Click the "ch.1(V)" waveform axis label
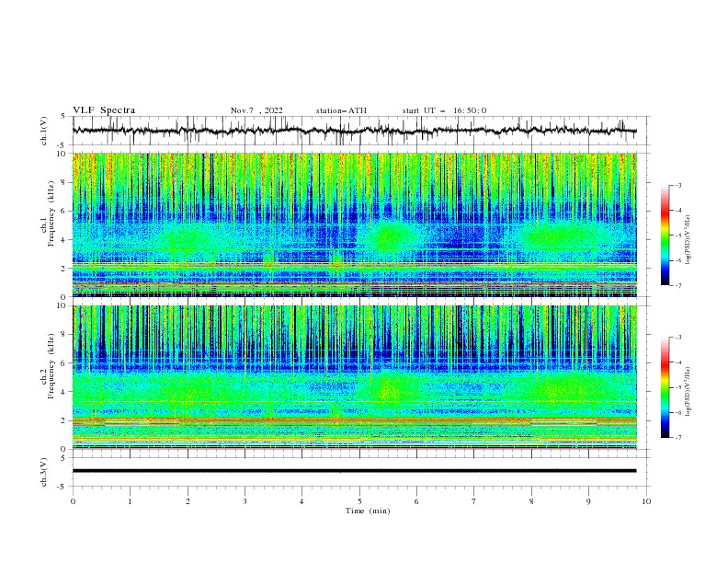728x563 pixels. pyautogui.click(x=44, y=131)
